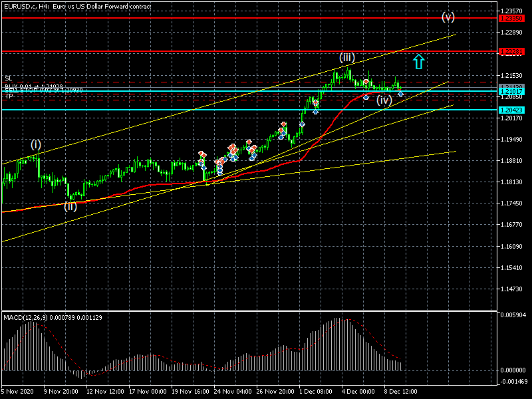
Task: Click the cyan 1.20423 price tag
Action: point(513,110)
